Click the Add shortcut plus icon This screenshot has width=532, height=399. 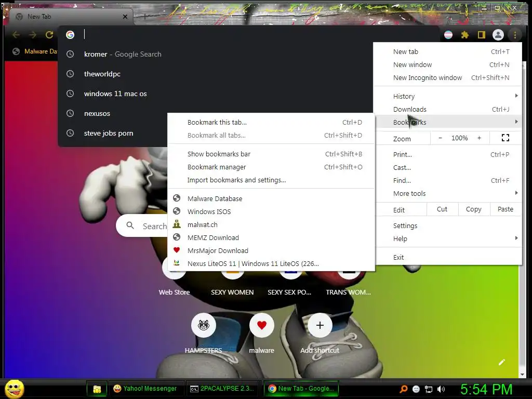point(320,325)
